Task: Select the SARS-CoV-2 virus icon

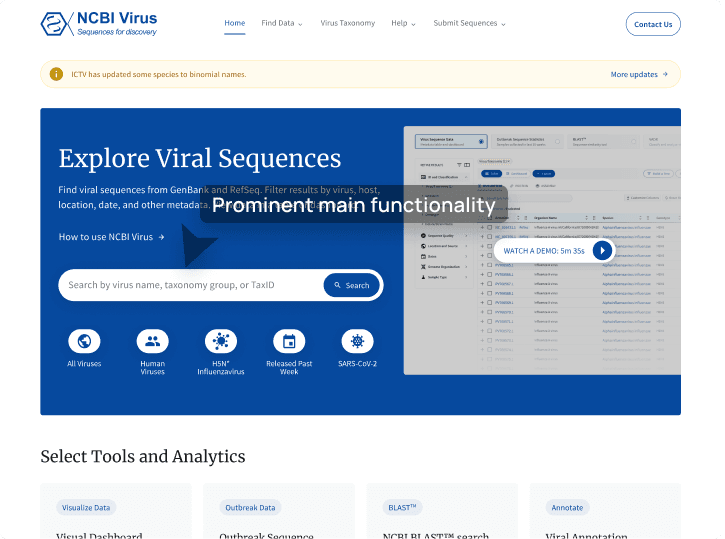Action: [357, 341]
